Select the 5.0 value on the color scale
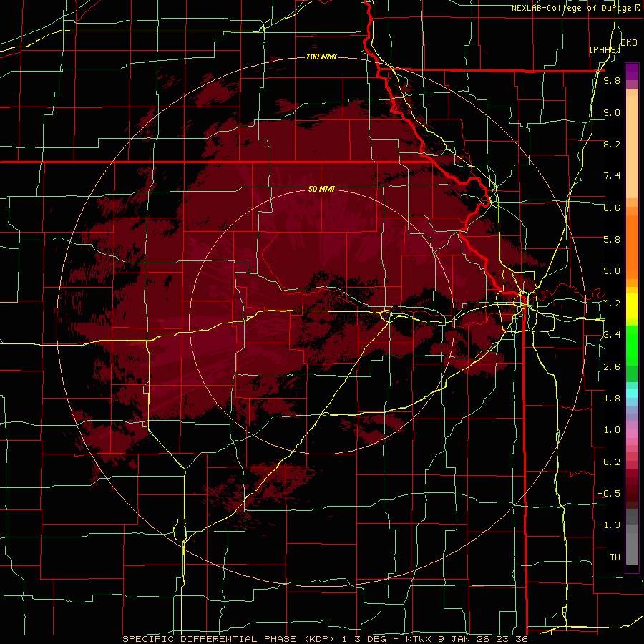 pos(612,271)
